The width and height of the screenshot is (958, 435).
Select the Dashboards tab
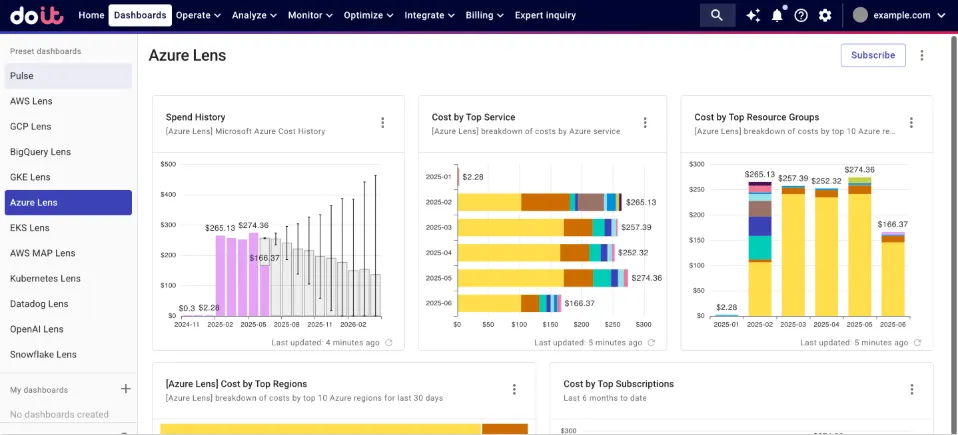[140, 15]
